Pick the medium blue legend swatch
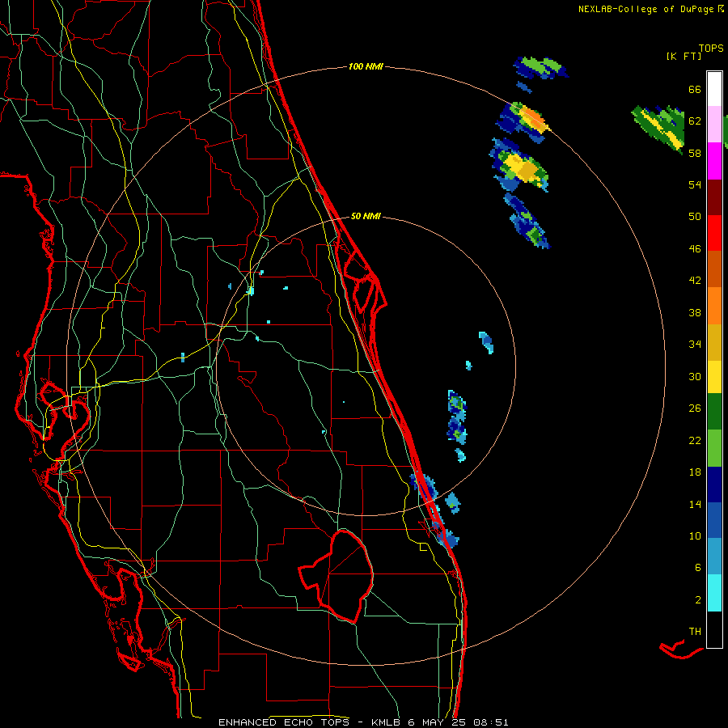The width and height of the screenshot is (728, 728). (x=714, y=520)
